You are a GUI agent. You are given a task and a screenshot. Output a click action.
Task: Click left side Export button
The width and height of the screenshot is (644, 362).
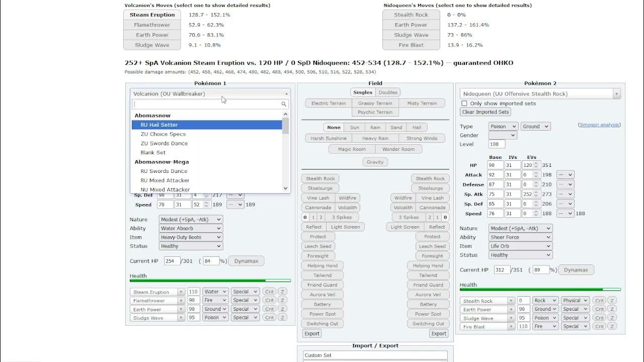(x=312, y=333)
